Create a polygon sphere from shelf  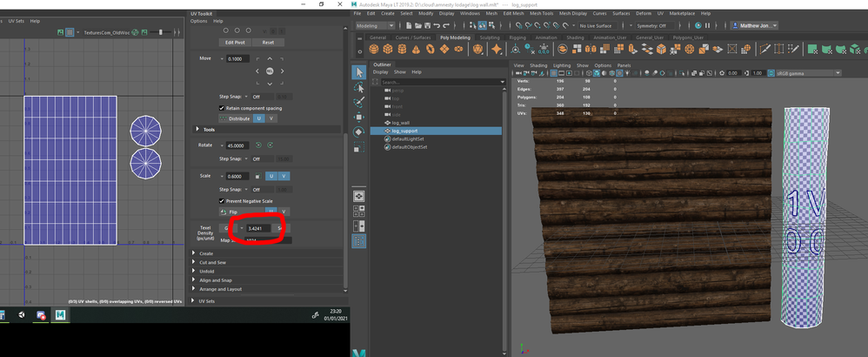(374, 50)
